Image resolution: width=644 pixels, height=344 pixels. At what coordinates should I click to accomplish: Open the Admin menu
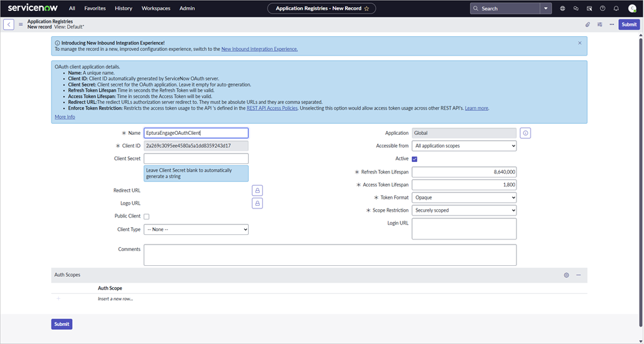(187, 8)
